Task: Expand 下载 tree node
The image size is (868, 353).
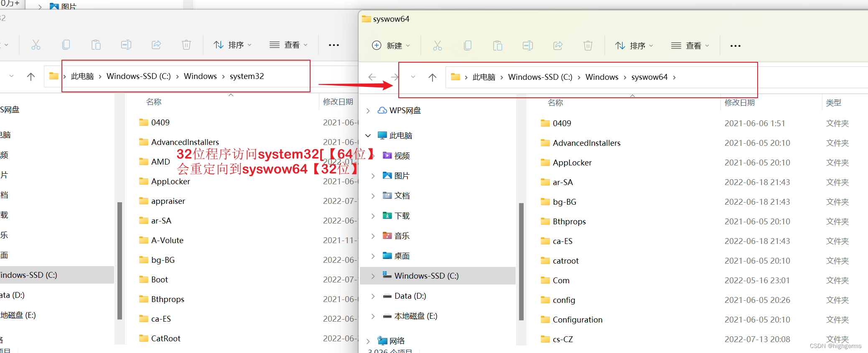Action: pos(373,216)
